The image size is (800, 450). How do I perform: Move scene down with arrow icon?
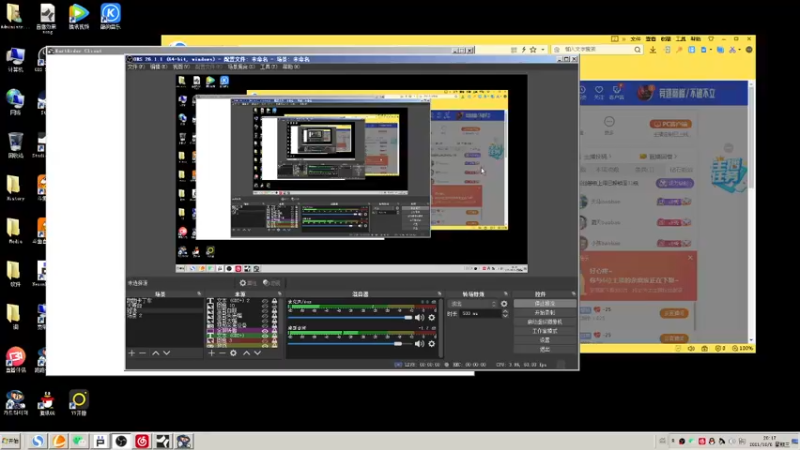tap(166, 353)
